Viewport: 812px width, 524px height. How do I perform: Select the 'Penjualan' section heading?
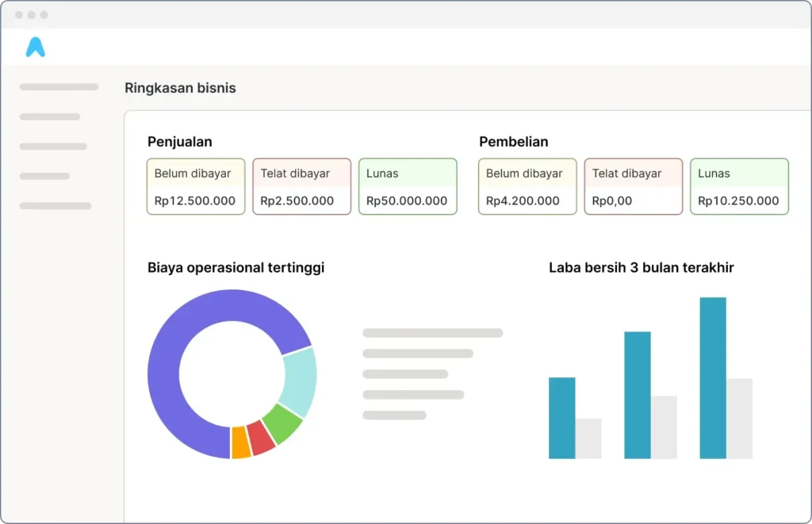coord(179,142)
